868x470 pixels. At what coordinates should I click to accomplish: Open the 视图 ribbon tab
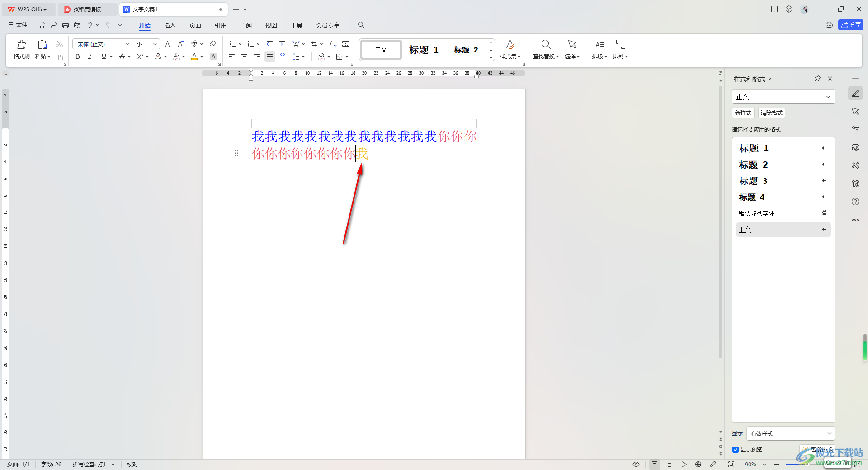click(x=271, y=25)
